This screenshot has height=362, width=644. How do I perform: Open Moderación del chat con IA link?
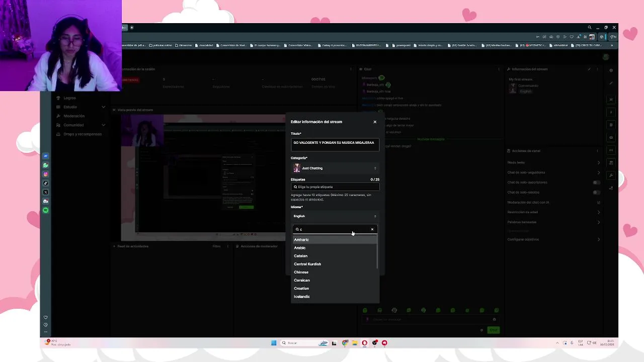click(x=553, y=202)
